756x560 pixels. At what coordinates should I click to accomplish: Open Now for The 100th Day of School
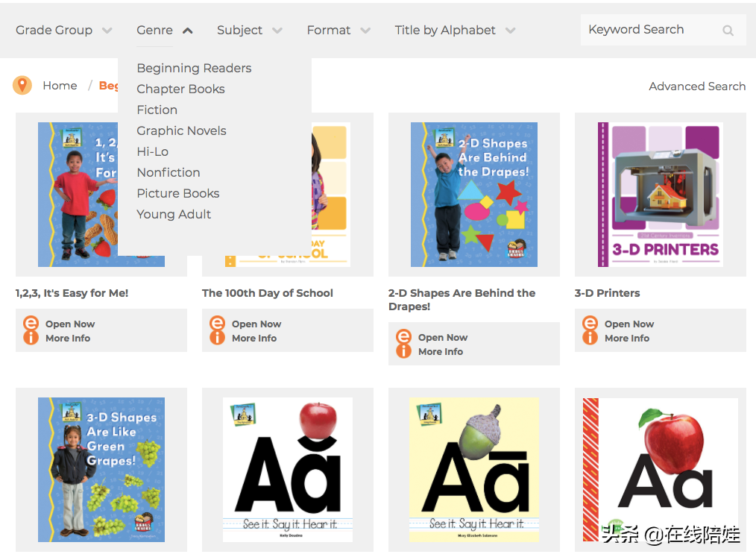(x=256, y=324)
